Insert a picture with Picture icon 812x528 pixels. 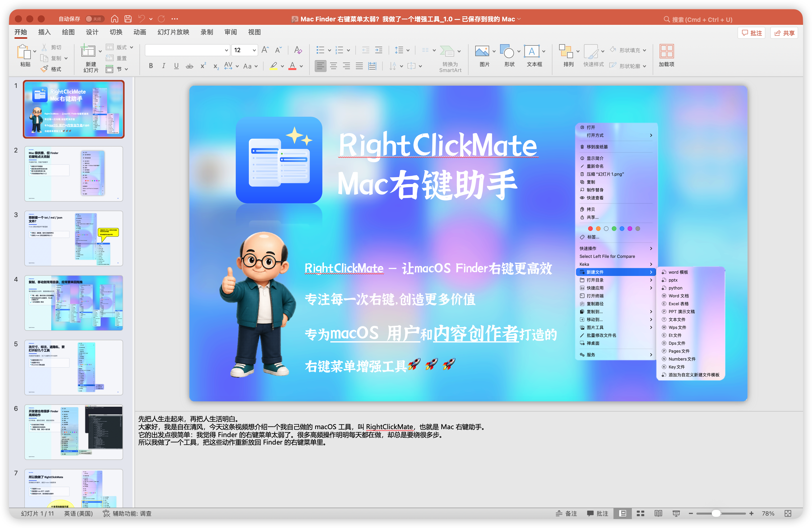482,52
